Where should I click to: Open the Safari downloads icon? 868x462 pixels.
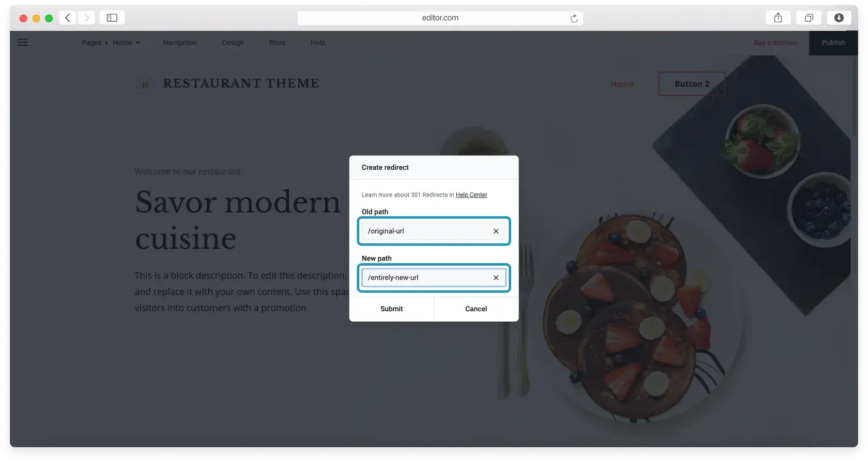coord(839,18)
